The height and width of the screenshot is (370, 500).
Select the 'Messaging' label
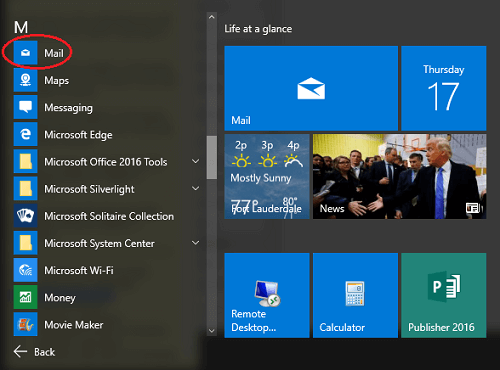69,108
